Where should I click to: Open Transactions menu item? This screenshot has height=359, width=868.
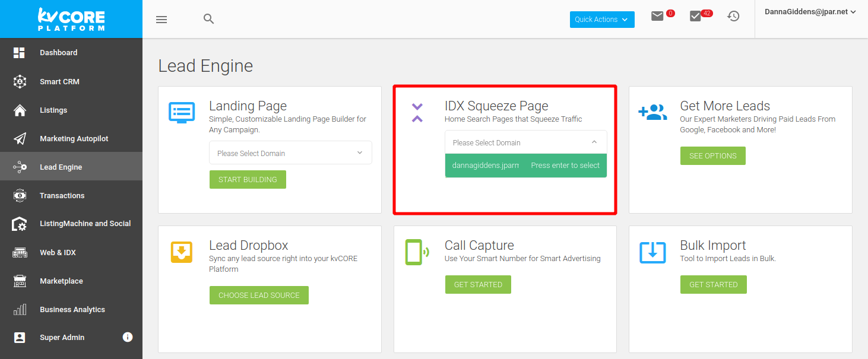coord(71,195)
